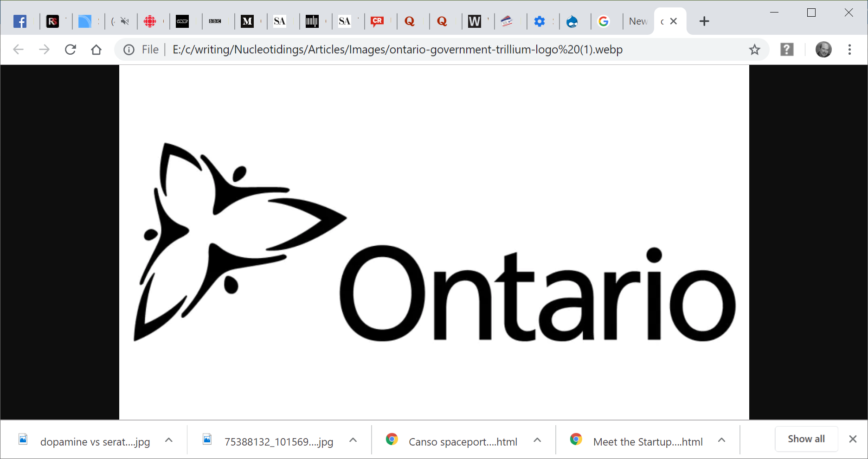
Task: Switch to the Facebook tab
Action: point(20,21)
